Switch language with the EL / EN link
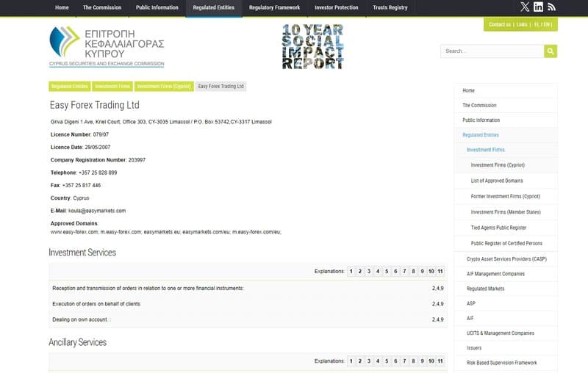 pos(542,24)
